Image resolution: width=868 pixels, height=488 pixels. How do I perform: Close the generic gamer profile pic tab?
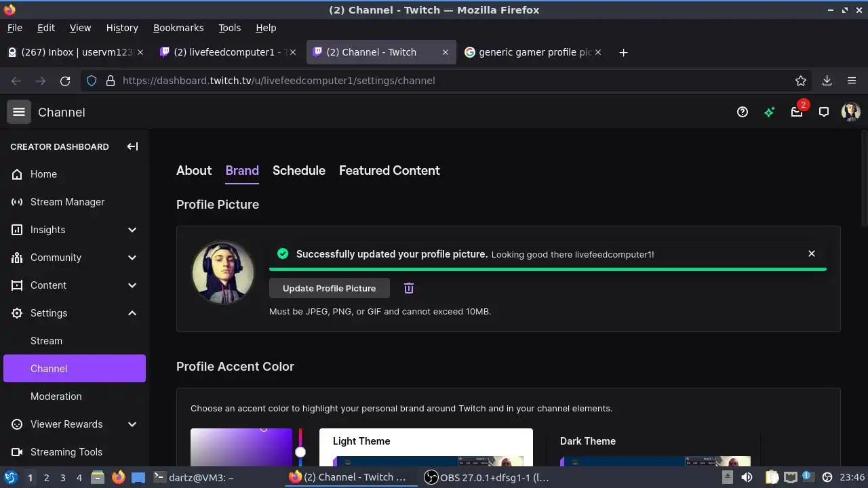point(598,52)
